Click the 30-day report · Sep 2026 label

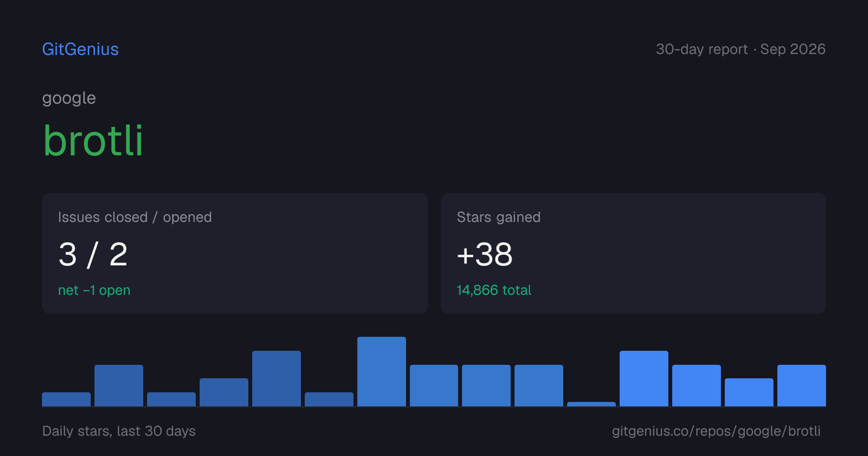click(741, 49)
